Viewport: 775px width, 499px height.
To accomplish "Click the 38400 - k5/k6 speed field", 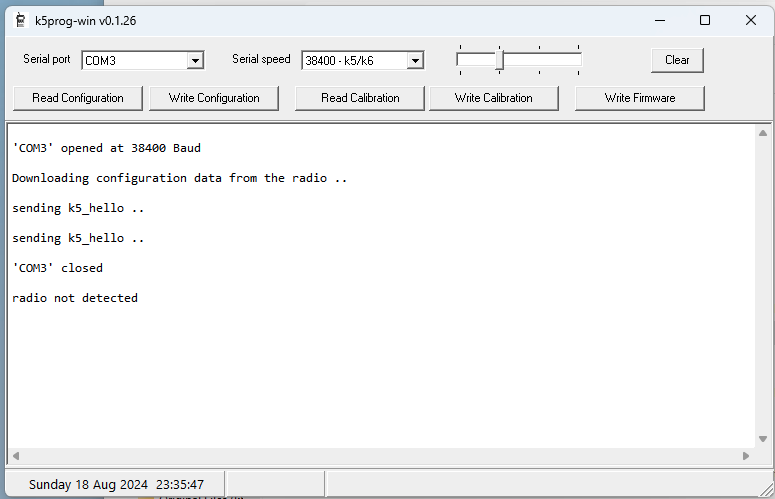I will click(x=362, y=61).
